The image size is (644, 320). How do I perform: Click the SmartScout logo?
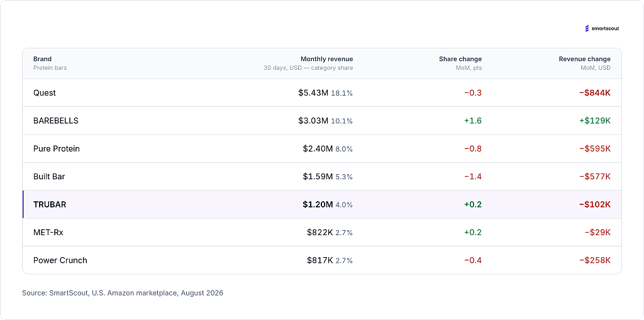click(x=602, y=28)
